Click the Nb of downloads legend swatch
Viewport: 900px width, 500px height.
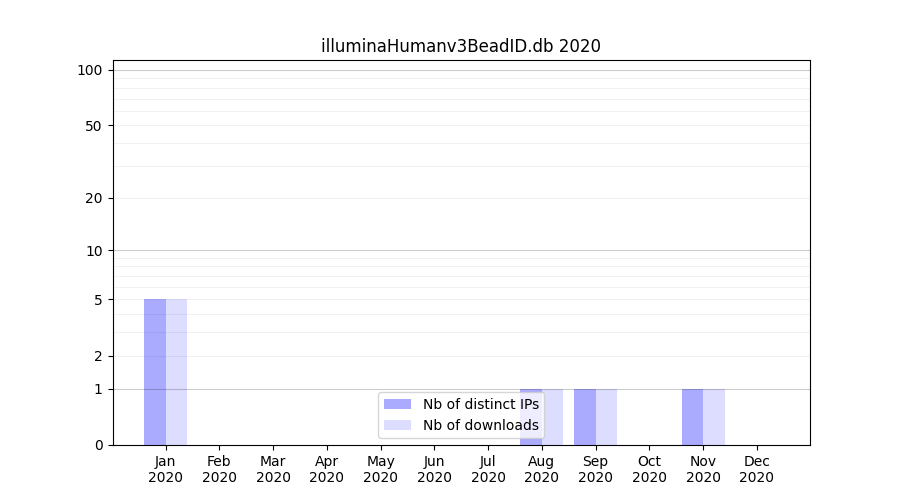coord(397,425)
